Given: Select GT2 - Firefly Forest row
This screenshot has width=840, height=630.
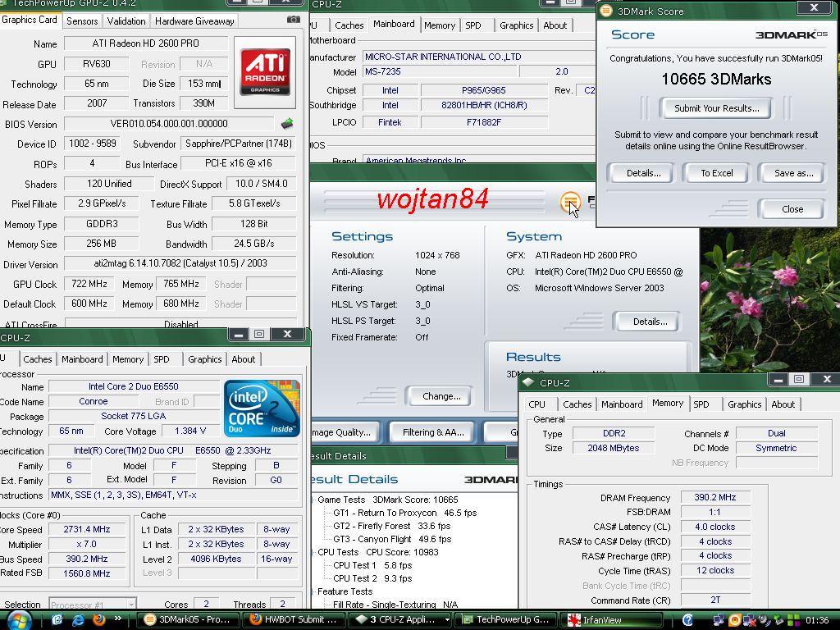Looking at the screenshot, I should pos(391,526).
